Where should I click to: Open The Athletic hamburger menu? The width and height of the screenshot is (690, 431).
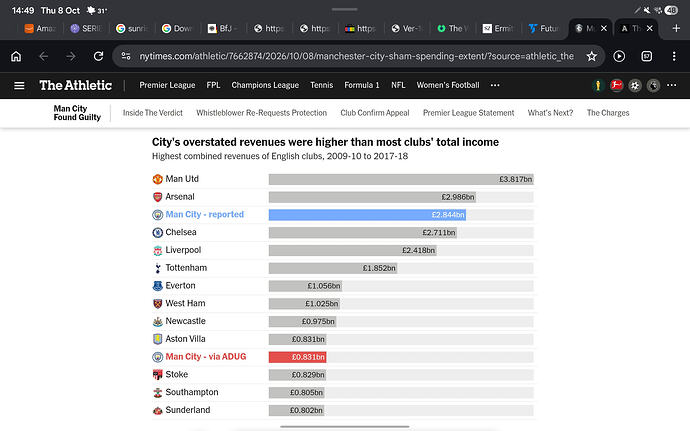pos(19,85)
